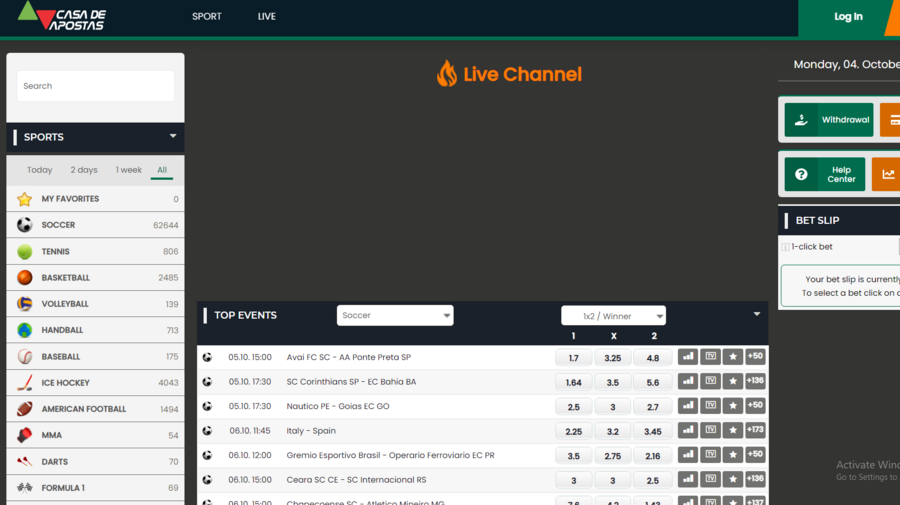Open the Soccer sport dropdown in Top Events
Image resolution: width=900 pixels, height=505 pixels.
[x=395, y=316]
